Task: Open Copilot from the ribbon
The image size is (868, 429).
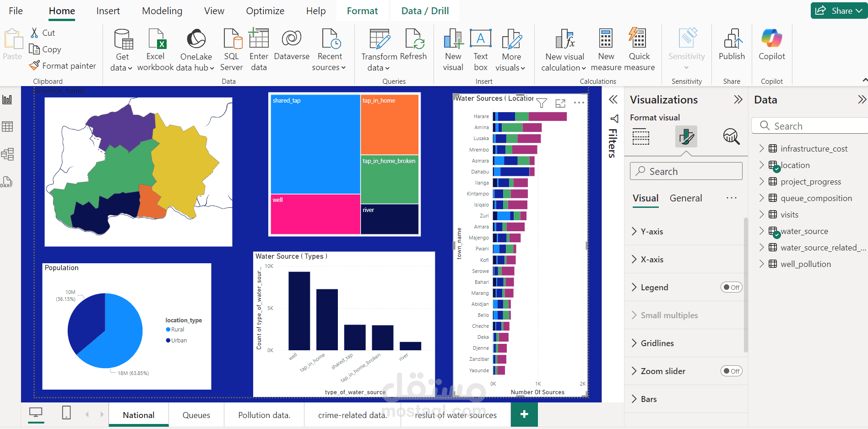Action: pyautogui.click(x=772, y=44)
